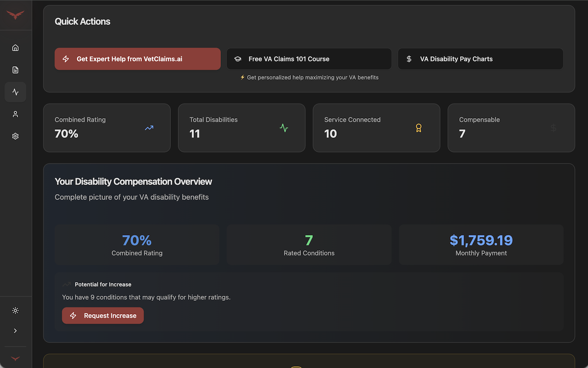Click the small red logo at sidebar bottom

click(x=15, y=358)
